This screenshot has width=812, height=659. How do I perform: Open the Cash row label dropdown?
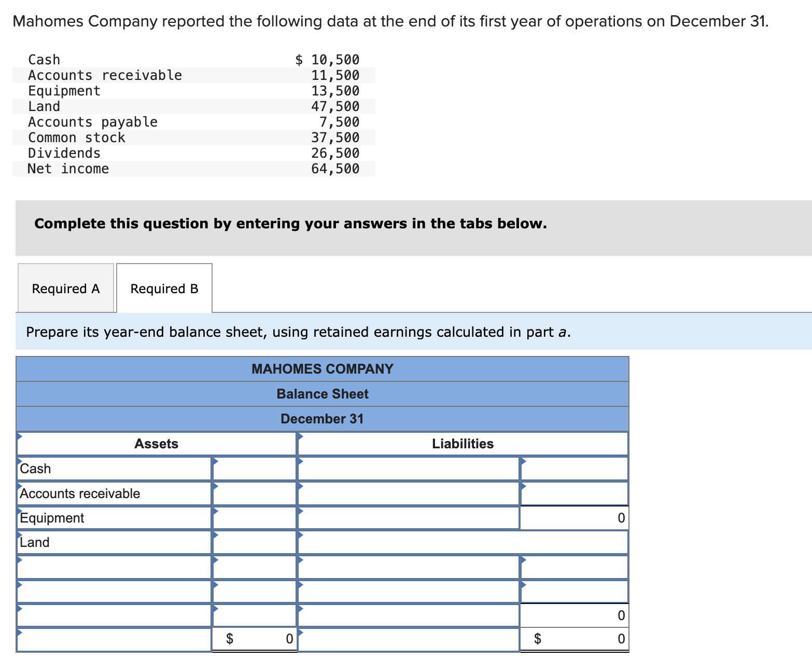tap(114, 469)
